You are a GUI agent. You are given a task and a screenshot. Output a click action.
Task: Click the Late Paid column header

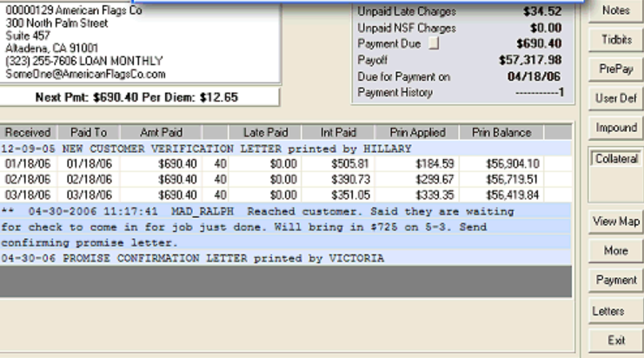(265, 133)
